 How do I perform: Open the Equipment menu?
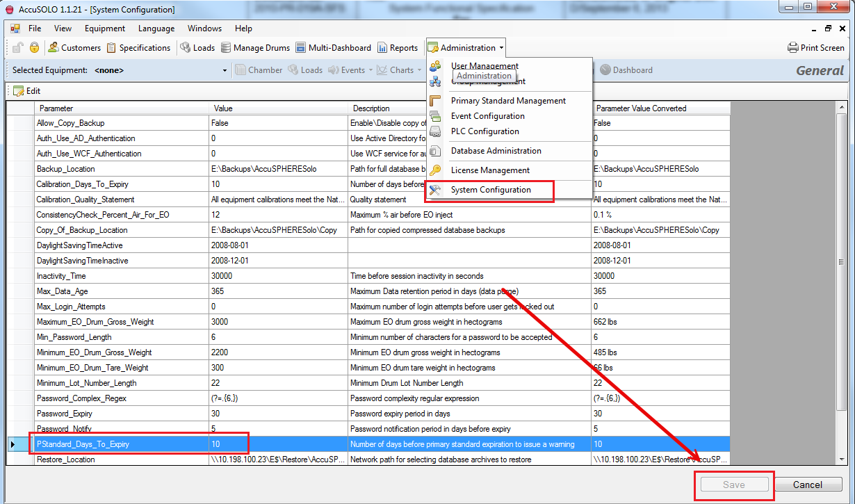104,29
